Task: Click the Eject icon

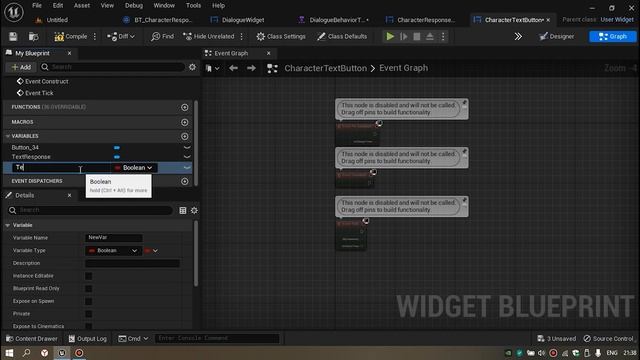Action: coord(430,36)
